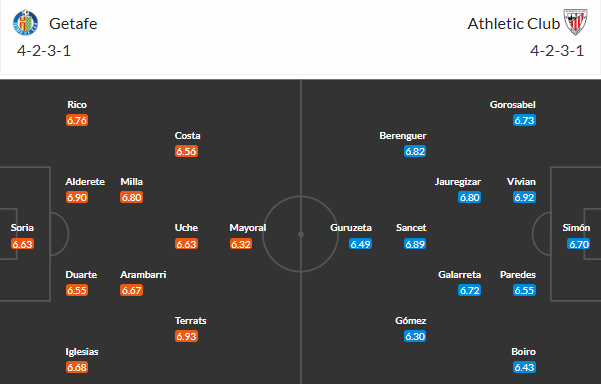Image resolution: width=601 pixels, height=384 pixels.
Task: Open player Sancet's profile
Action: pos(411,228)
